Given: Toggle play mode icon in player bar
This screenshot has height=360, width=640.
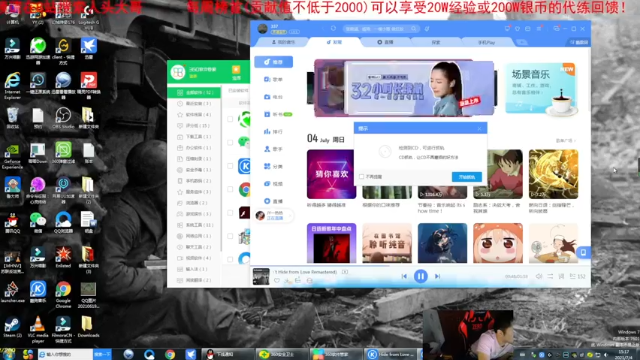Looking at the screenshot, I should point(550,276).
